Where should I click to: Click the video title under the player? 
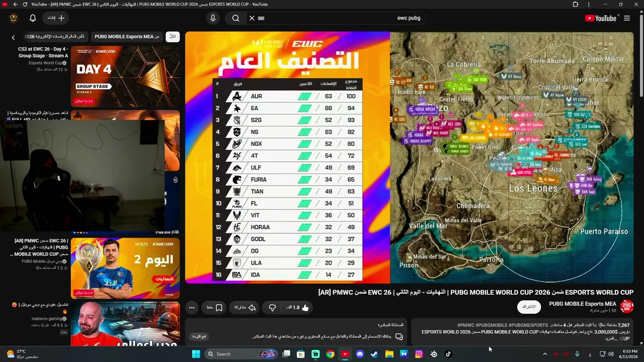click(475, 292)
